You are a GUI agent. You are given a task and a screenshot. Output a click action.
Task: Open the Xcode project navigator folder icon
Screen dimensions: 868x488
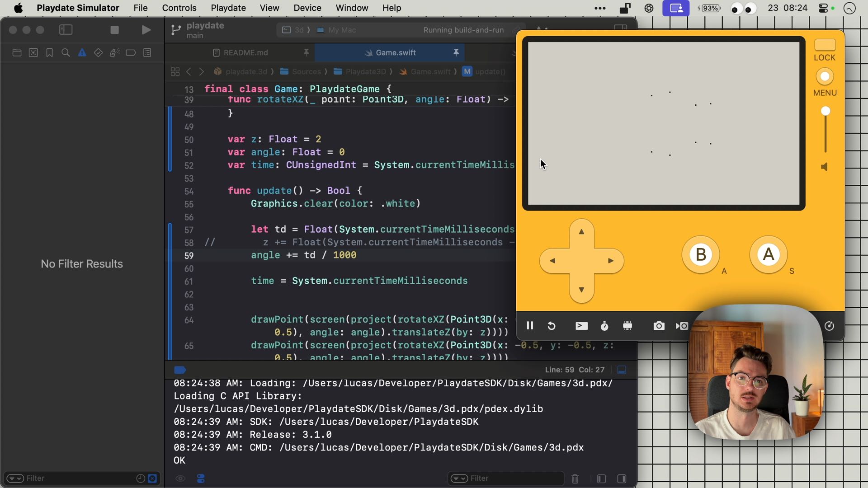(17, 53)
